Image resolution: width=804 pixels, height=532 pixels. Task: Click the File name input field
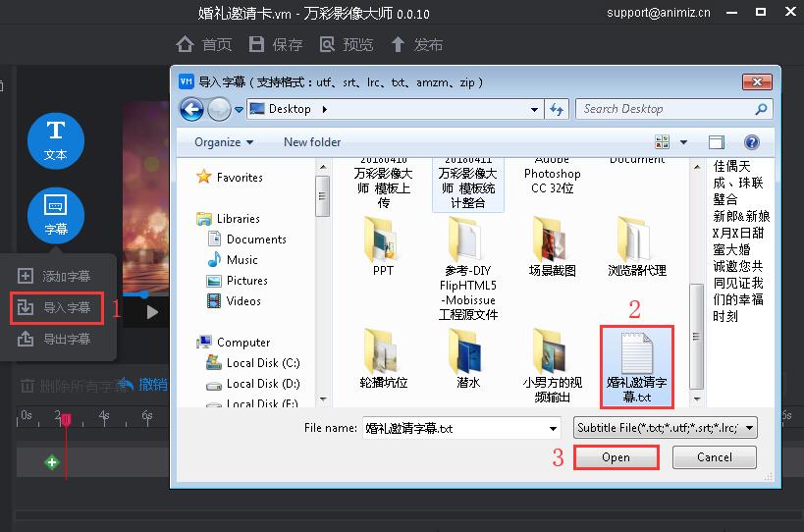pyautogui.click(x=455, y=428)
